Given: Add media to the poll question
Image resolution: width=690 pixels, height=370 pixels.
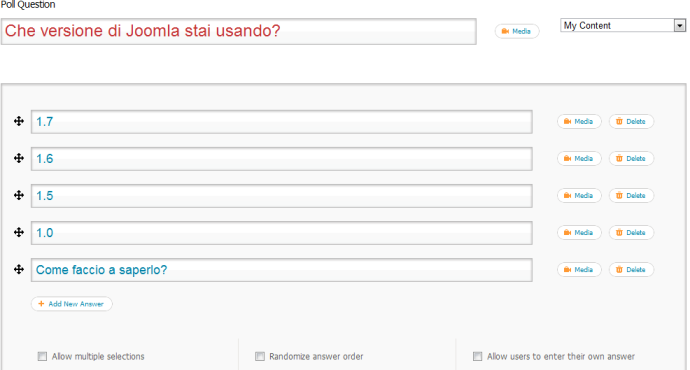Looking at the screenshot, I should click(517, 31).
